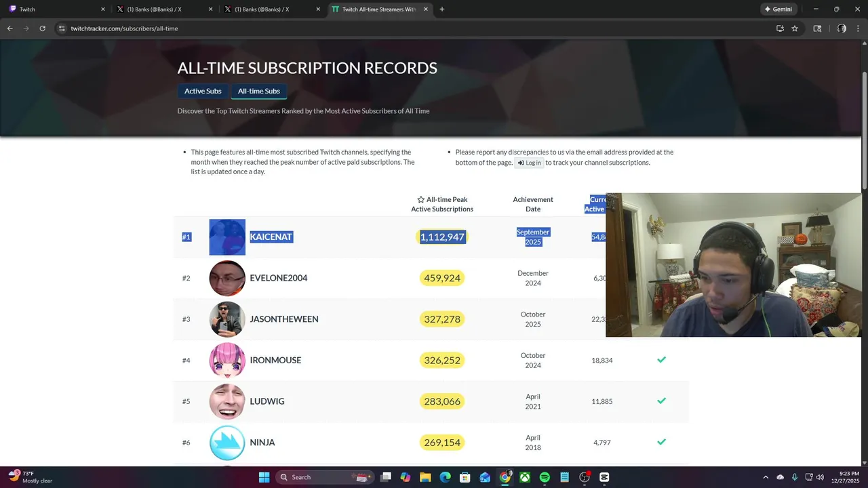Image resolution: width=868 pixels, height=488 pixels.
Task: Click the site info icon in address bar
Action: click(x=62, y=28)
